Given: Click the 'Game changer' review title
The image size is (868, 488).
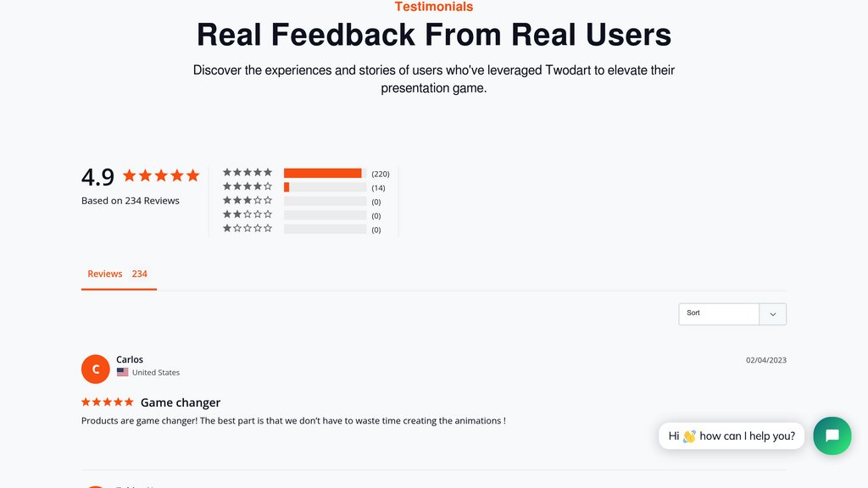Looking at the screenshot, I should [181, 402].
